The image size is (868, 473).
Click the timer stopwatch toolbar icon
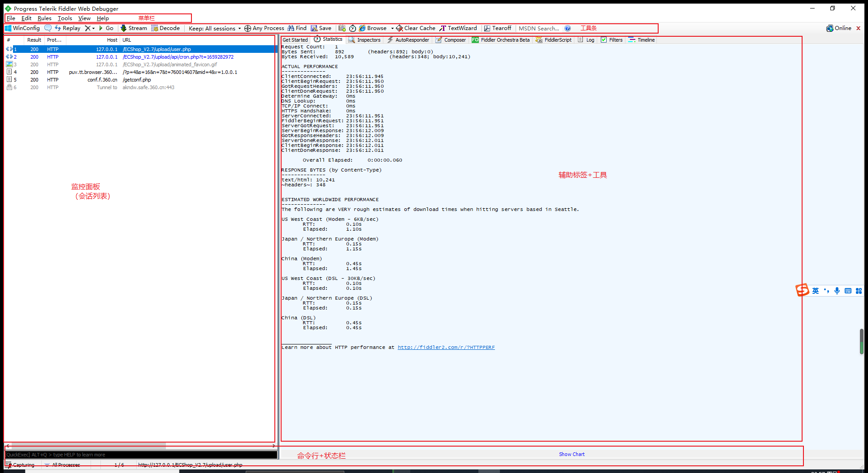point(353,28)
